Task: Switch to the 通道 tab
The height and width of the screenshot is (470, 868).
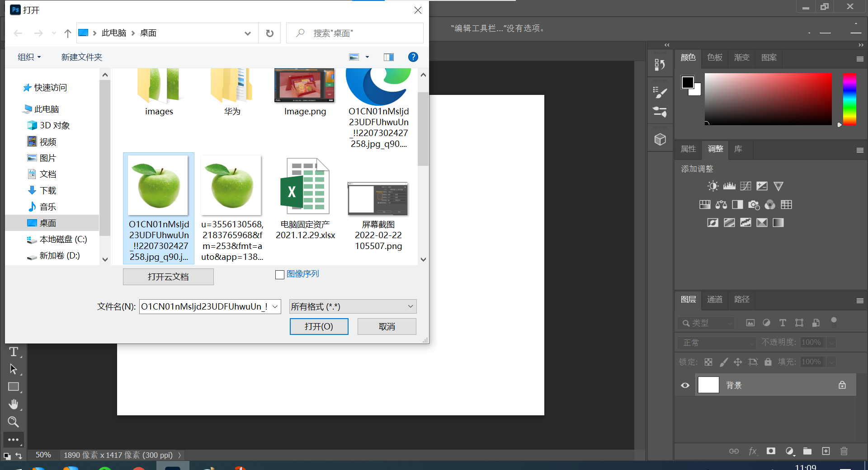Action: (x=715, y=299)
